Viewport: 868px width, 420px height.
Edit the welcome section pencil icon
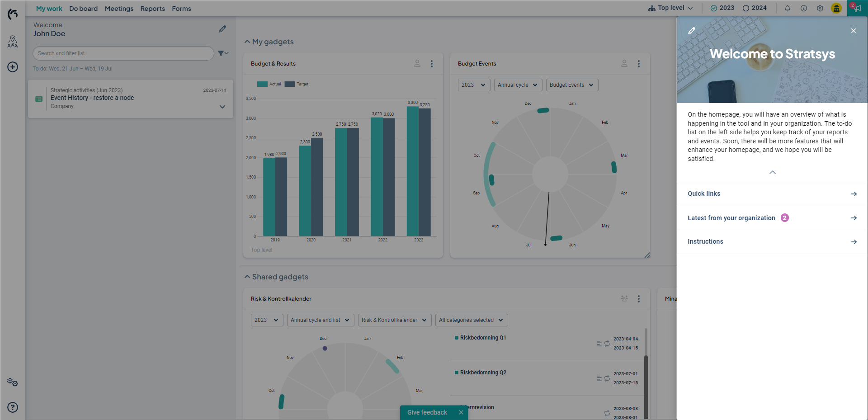222,29
